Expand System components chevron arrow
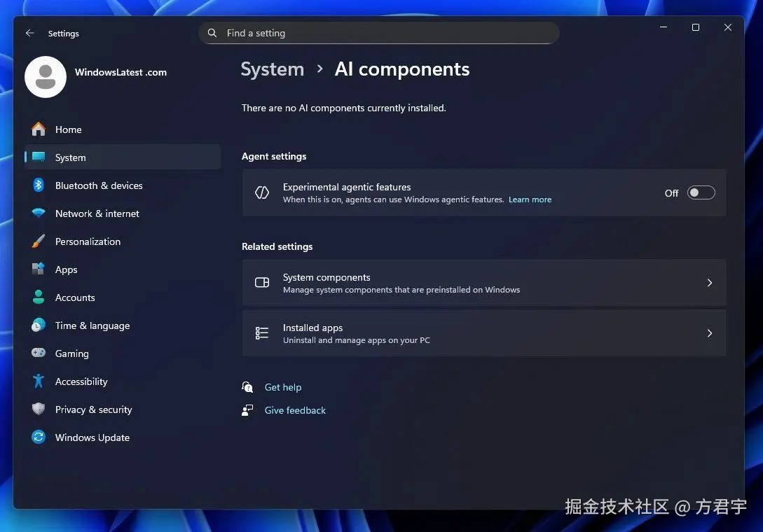This screenshot has width=763, height=532. tap(709, 283)
